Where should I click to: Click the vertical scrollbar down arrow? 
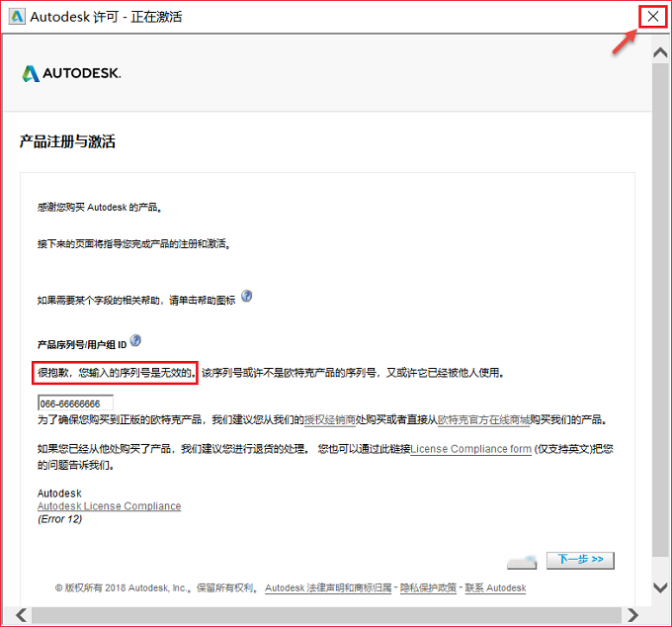pyautogui.click(x=660, y=586)
